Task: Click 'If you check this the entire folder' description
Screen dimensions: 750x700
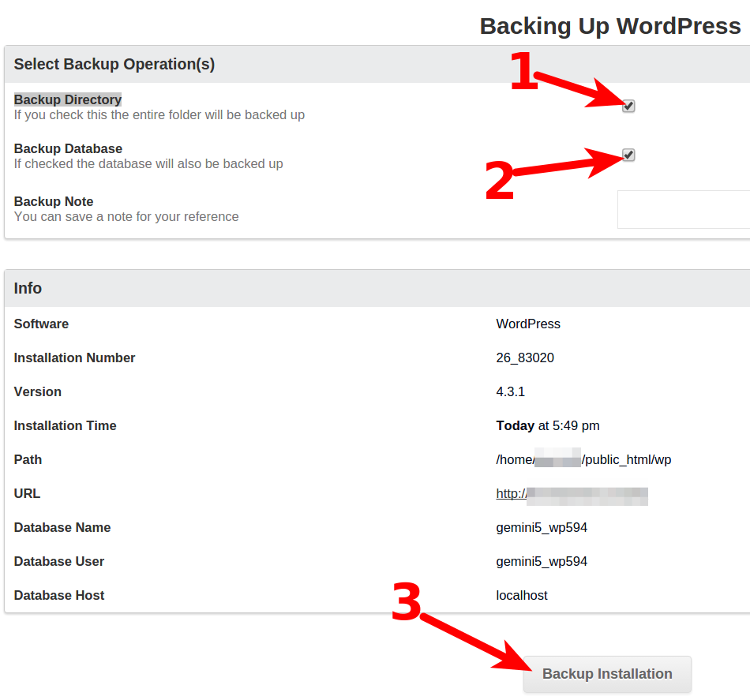Action: pyautogui.click(x=159, y=114)
